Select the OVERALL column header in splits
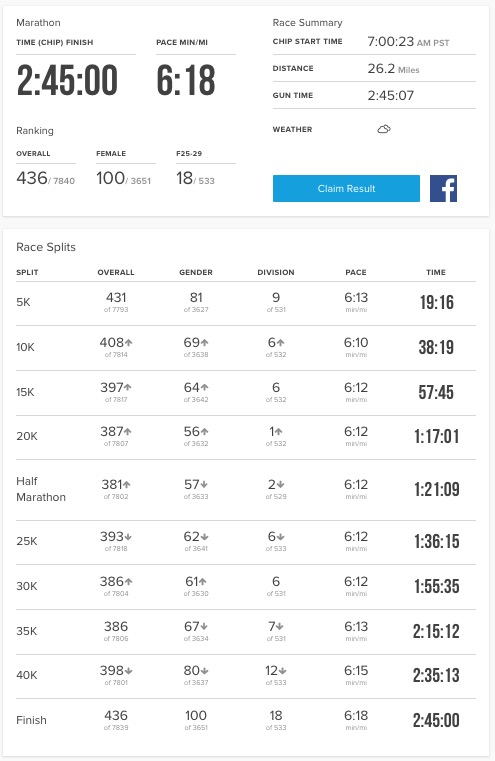The image size is (495, 761). point(116,272)
